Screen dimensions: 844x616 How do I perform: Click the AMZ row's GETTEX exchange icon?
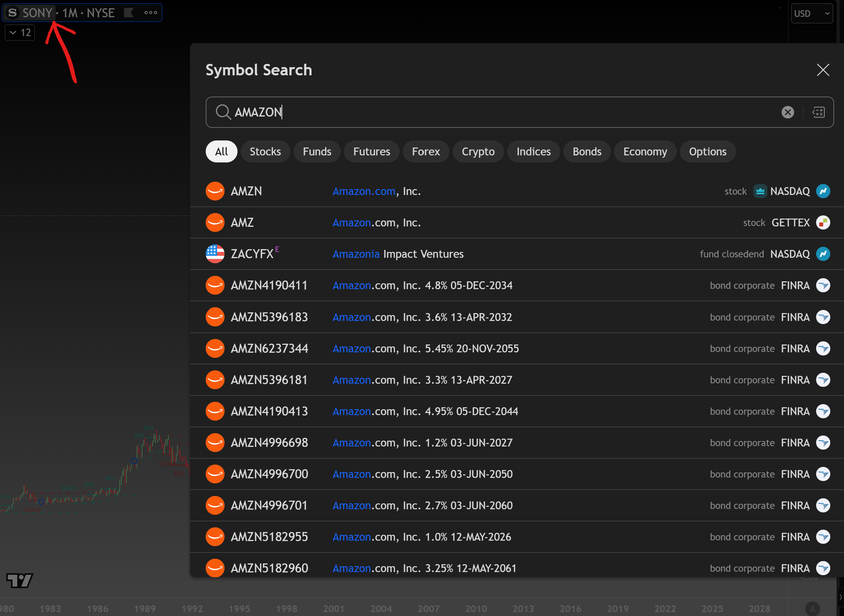823,222
